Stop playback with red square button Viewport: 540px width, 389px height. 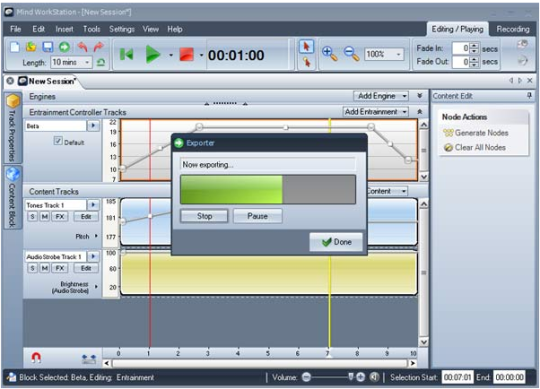187,55
